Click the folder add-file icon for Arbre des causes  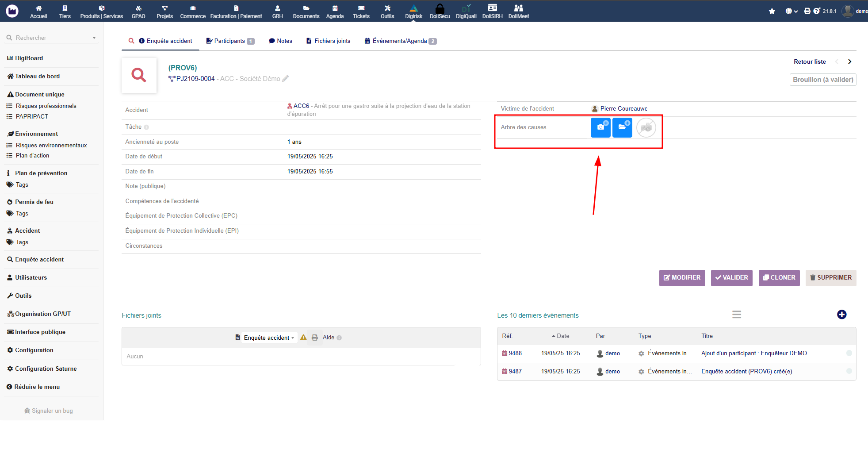pos(622,127)
